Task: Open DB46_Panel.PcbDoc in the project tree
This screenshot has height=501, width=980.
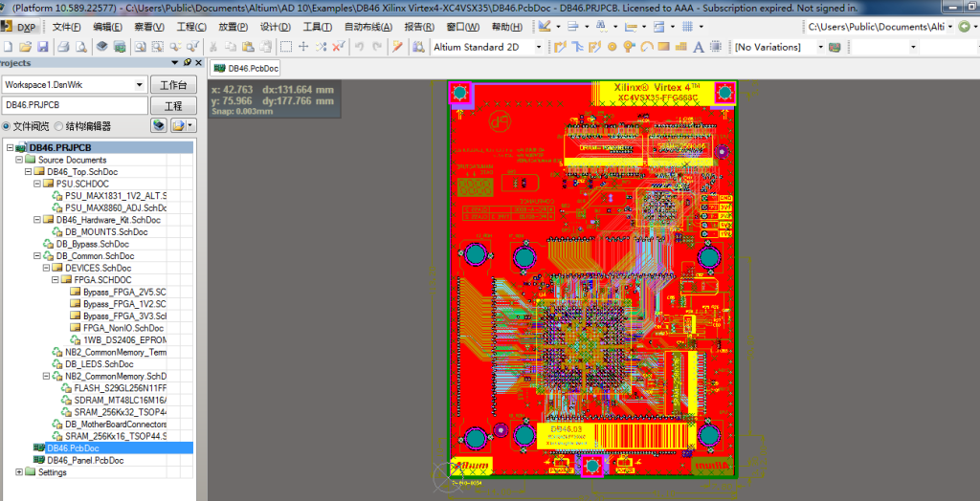Action: coord(84,460)
